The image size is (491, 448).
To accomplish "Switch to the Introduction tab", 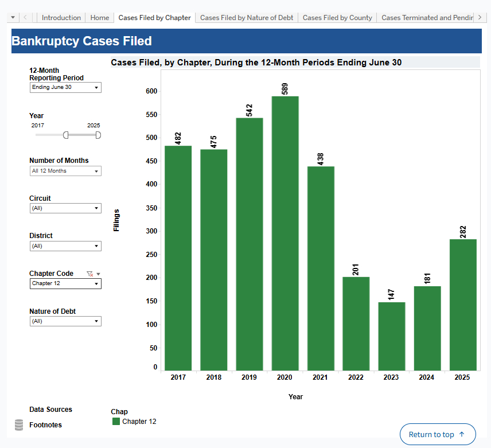I will [x=61, y=18].
